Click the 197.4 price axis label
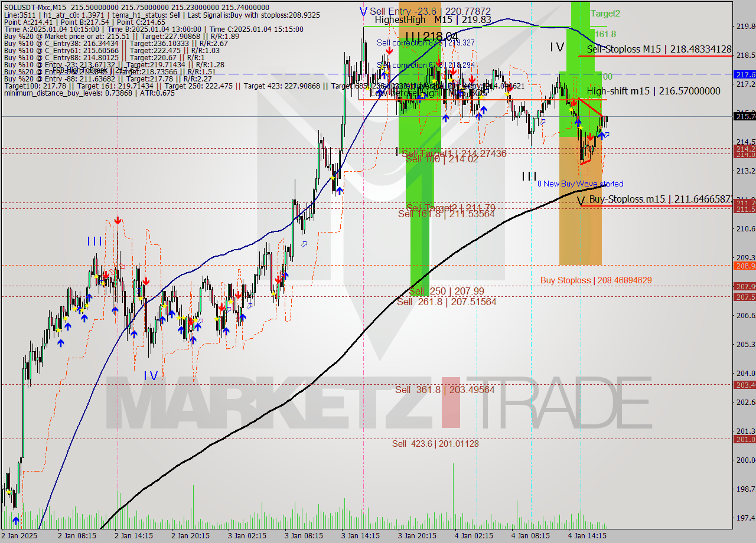The height and width of the screenshot is (543, 756). pos(745,518)
